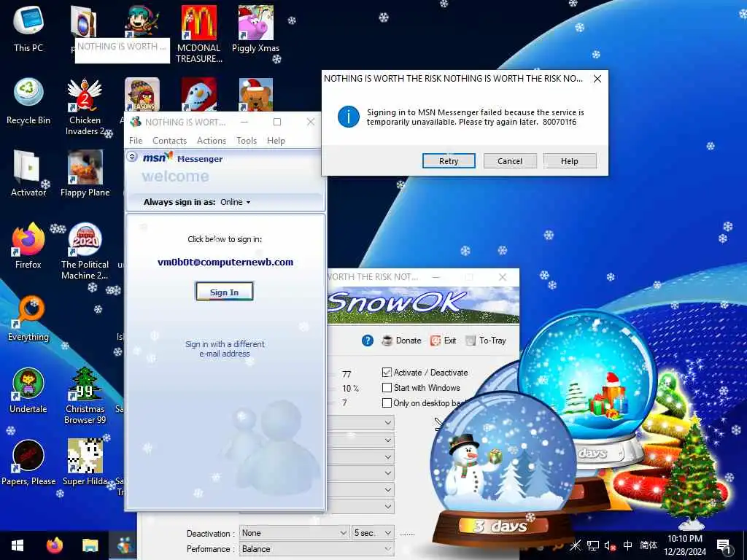
Task: Select the Santa-hat teddy bear desktop icon
Action: tap(256, 94)
